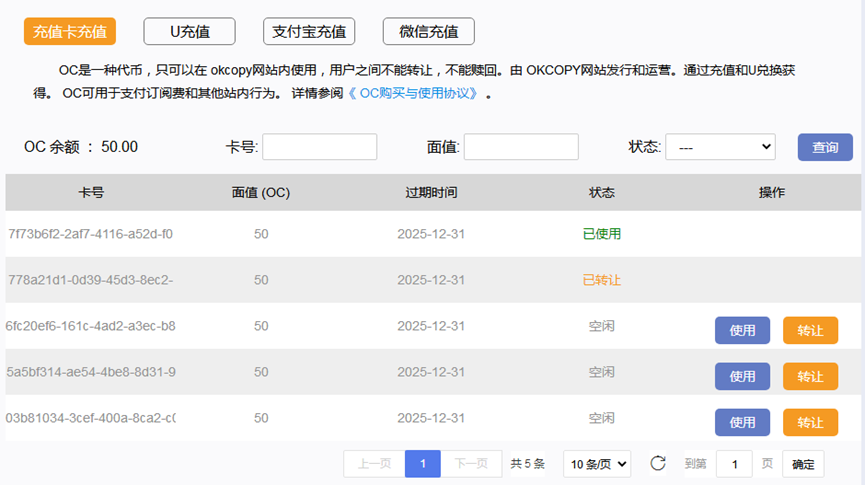This screenshot has height=485, width=865.
Task: Switch to the 充值卡充值 tab
Action: (70, 31)
